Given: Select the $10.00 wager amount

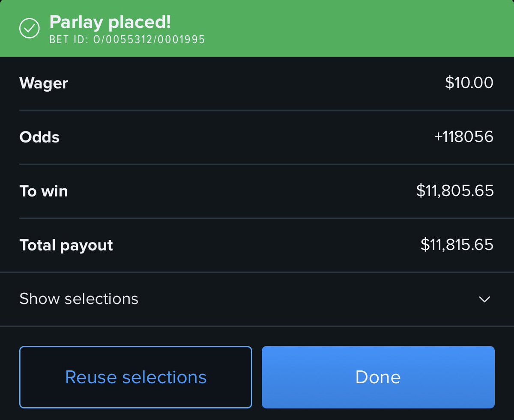Looking at the screenshot, I should point(469,83).
